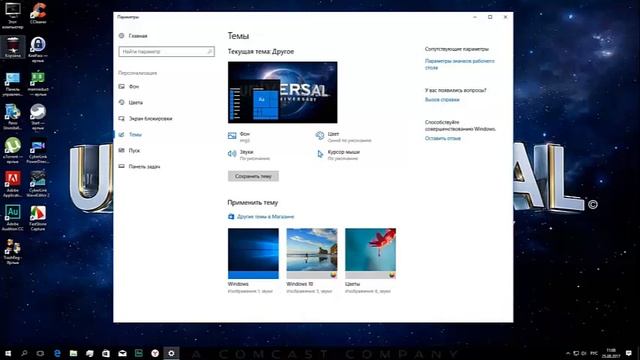Select the CyberLink WaveEditor desktop shortcut
The height and width of the screenshot is (360, 640).
coord(38,184)
